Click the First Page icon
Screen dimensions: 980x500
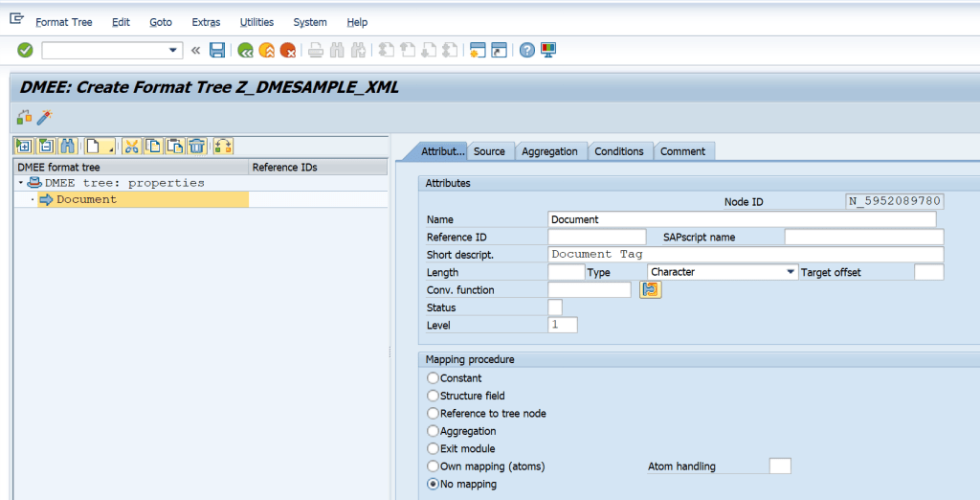pos(387,50)
